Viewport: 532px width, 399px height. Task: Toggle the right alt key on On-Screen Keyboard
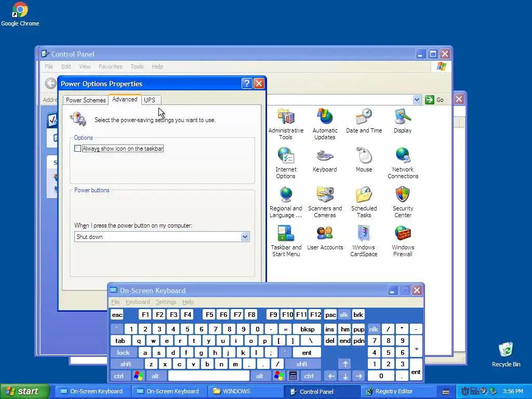pos(260,376)
